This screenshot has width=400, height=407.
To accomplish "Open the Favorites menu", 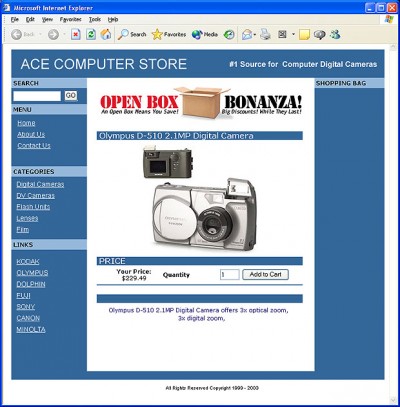I will tap(71, 20).
